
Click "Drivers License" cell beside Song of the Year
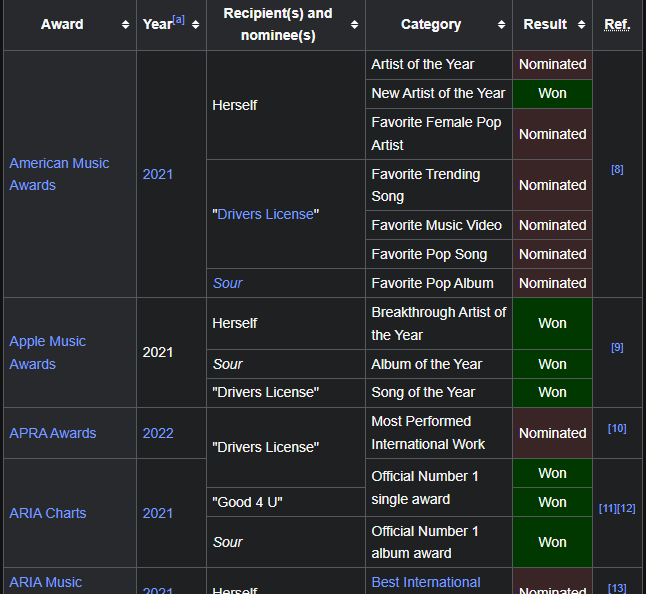click(286, 393)
